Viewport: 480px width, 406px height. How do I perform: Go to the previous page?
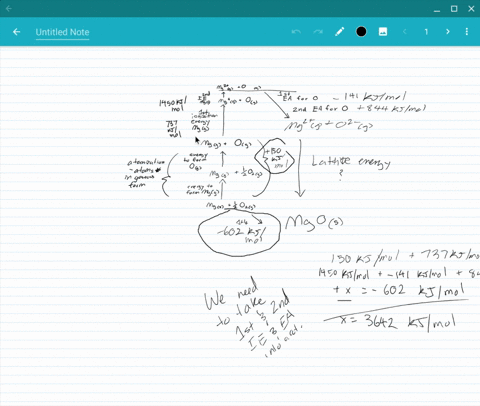coord(405,32)
